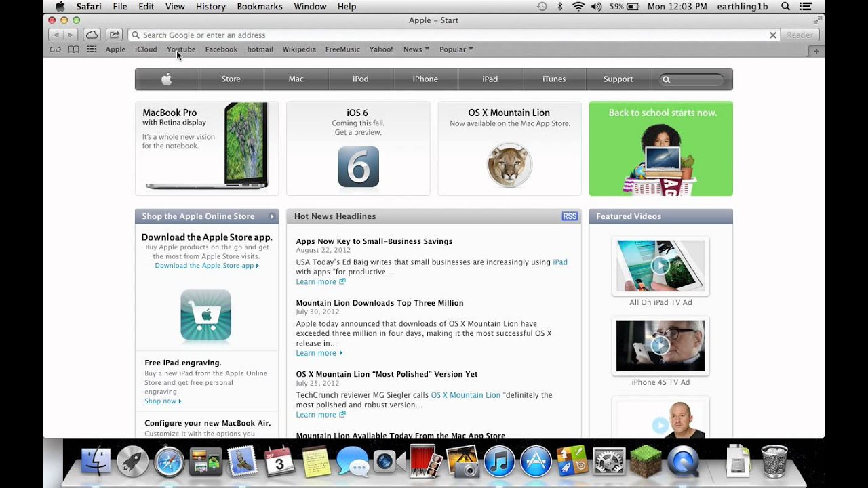Open the App Store icon in the Dock
Image resolution: width=868 pixels, height=488 pixels.
pyautogui.click(x=536, y=462)
